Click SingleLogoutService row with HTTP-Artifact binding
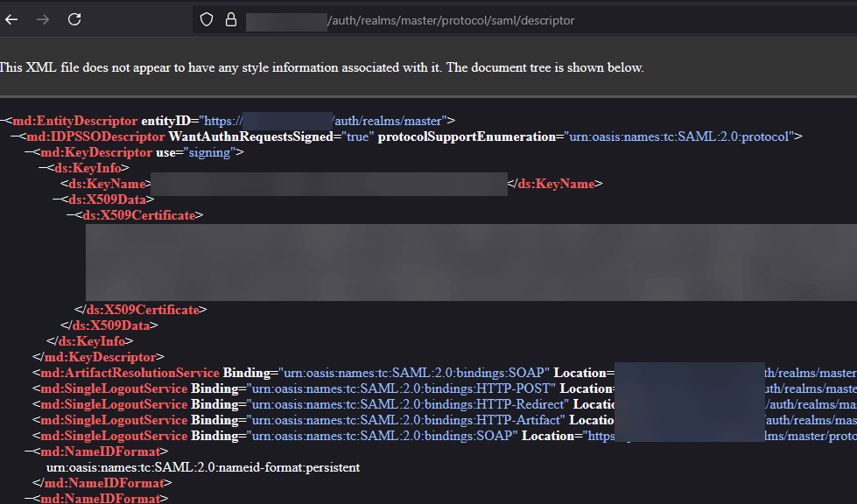Viewport: 857px width, 504px height. tap(445, 421)
